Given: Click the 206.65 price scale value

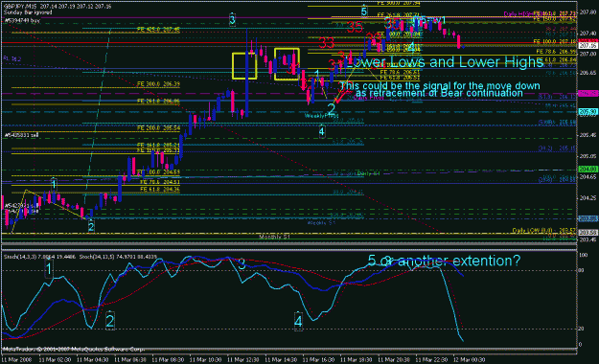Looking at the screenshot, I should click(x=587, y=73).
